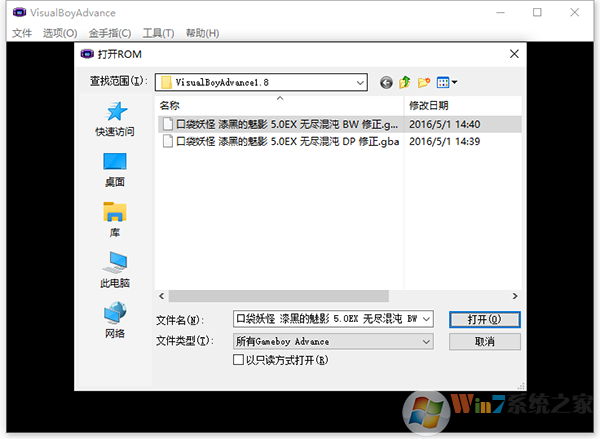Open the view menu icon

(447, 82)
